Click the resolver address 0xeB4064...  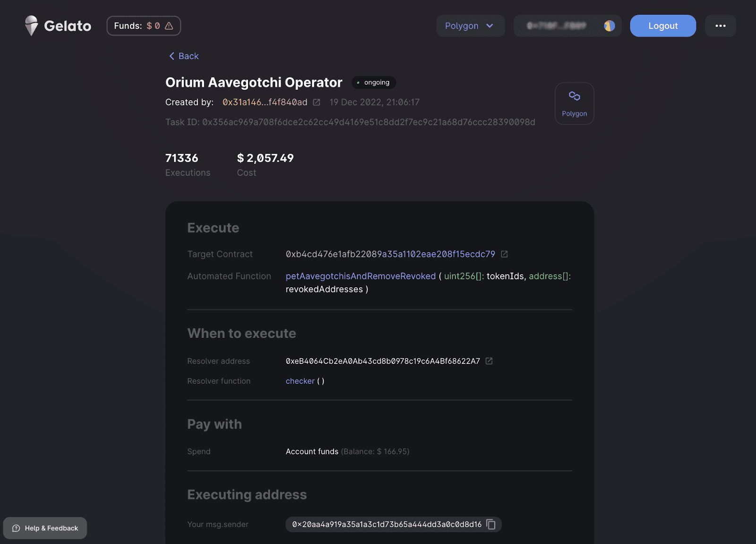[x=383, y=361]
